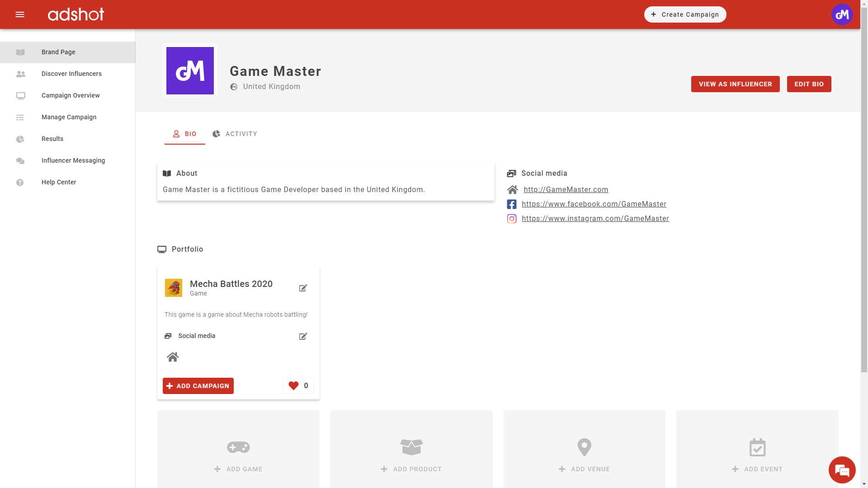
Task: Click the Results pie chart icon
Action: click(x=20, y=139)
